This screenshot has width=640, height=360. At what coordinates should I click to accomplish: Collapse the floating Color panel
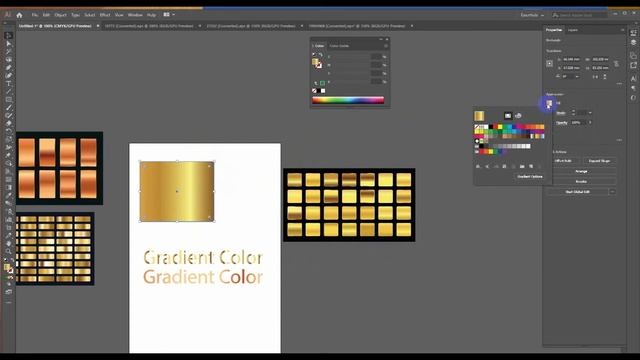pos(381,40)
